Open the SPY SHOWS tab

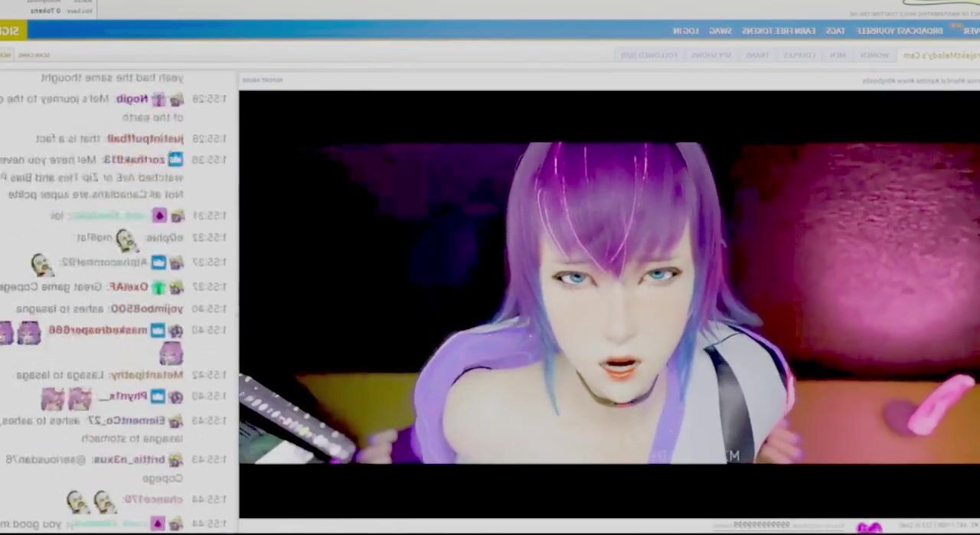pos(711,55)
